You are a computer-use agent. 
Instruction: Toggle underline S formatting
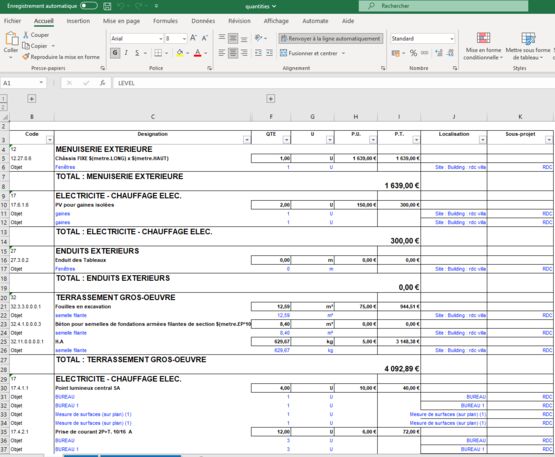[137, 53]
